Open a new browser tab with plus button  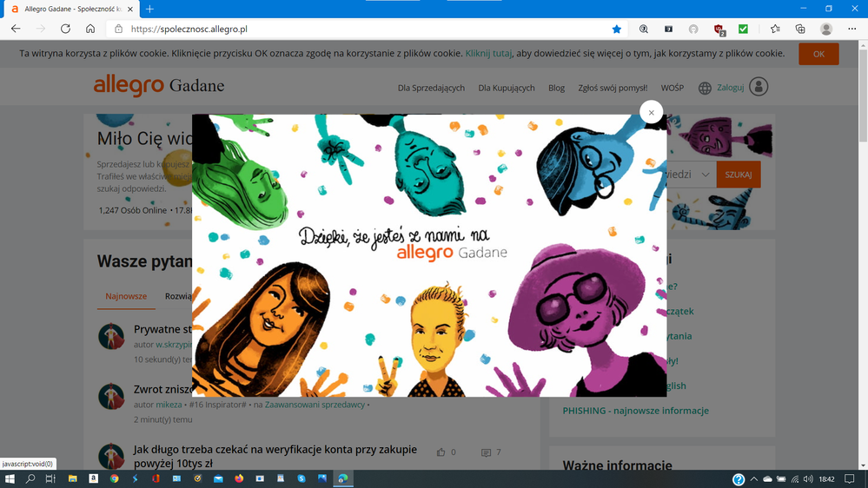(x=150, y=9)
